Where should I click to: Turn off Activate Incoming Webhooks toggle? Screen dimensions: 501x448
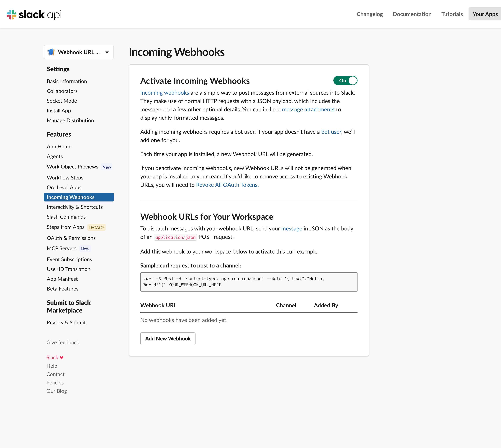click(x=345, y=80)
